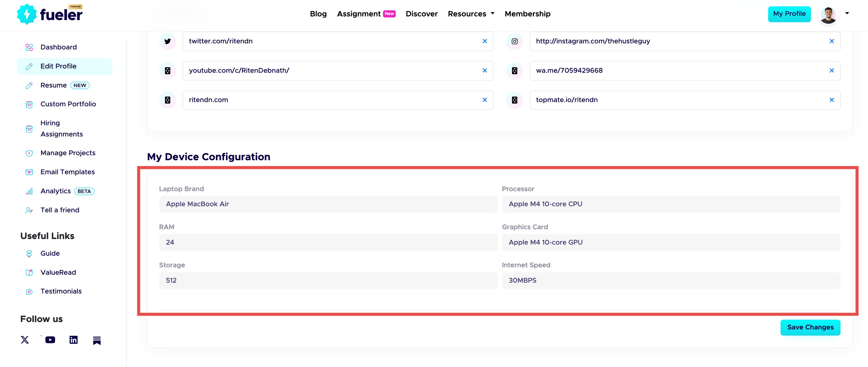Screen dimensions: 868x367
Task: Click the icon beside topmate.io link
Action: click(x=515, y=100)
